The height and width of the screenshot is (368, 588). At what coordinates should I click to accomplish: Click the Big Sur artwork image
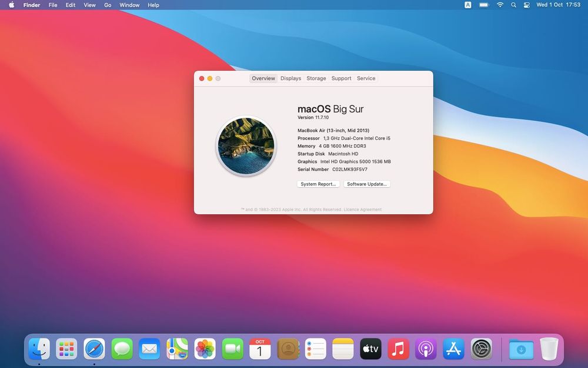click(x=246, y=146)
